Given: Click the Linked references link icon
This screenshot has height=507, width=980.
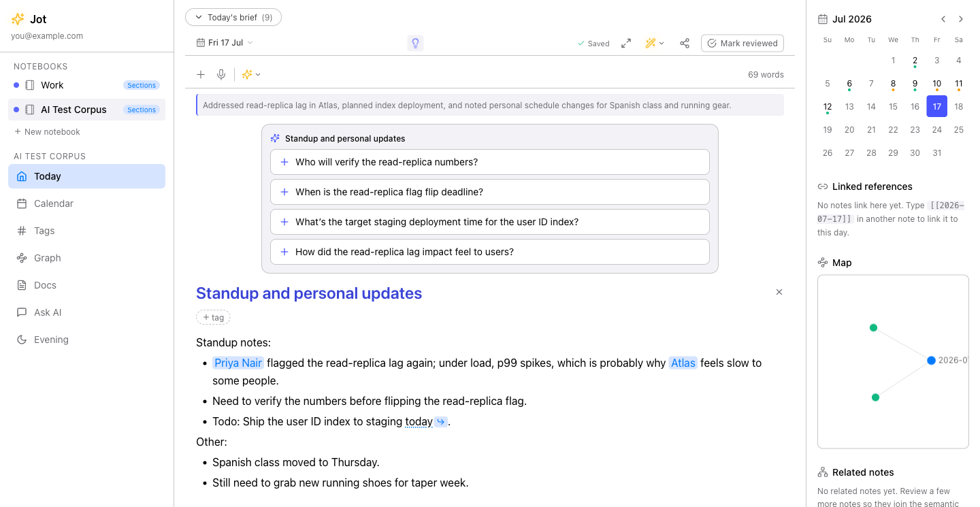Looking at the screenshot, I should pos(823,186).
